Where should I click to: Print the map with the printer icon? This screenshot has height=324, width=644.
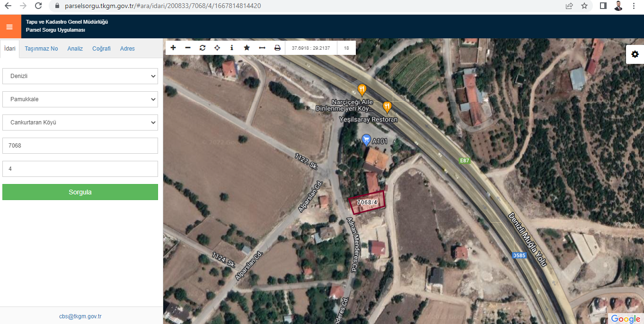click(x=277, y=48)
